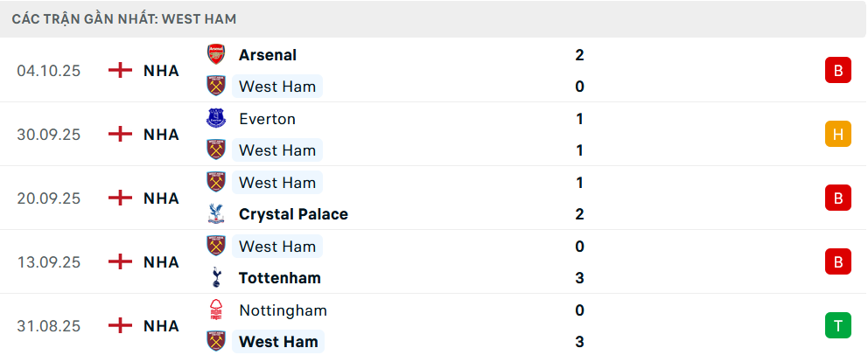868x355 pixels.
Task: Click the Nottingham Forest tree crest
Action: click(x=215, y=310)
